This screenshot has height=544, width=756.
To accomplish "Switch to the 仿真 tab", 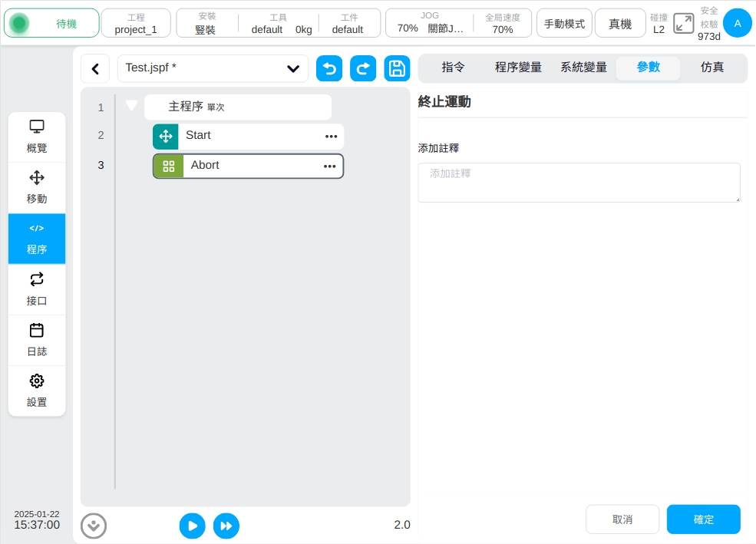I will 712,68.
